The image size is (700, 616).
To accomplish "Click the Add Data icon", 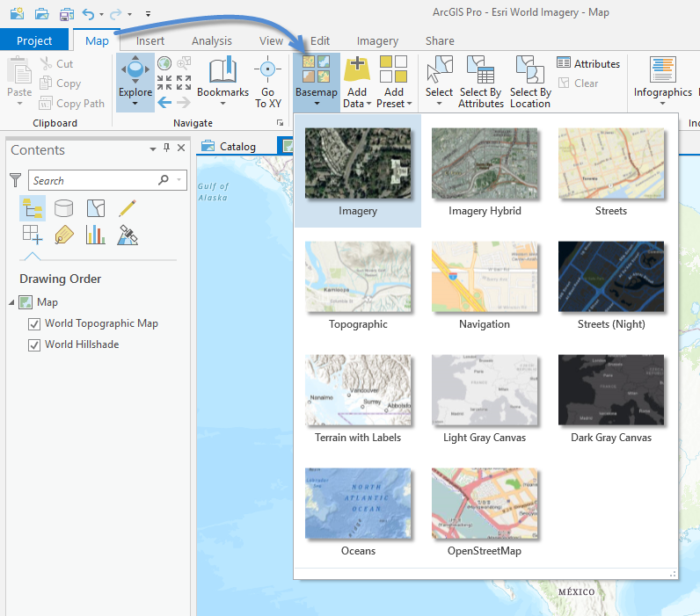I will coord(356,69).
